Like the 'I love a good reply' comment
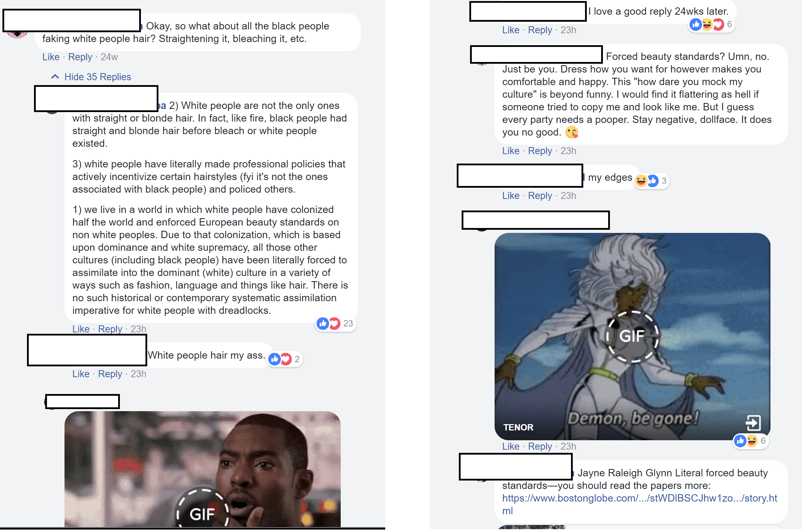The image size is (802, 532). click(511, 30)
